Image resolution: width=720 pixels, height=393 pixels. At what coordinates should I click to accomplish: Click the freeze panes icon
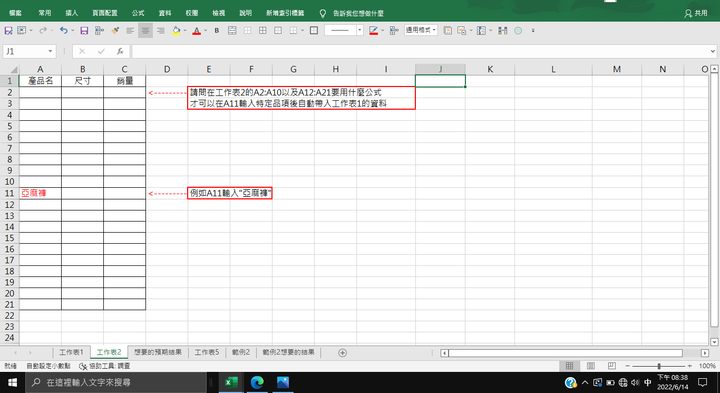click(x=481, y=31)
